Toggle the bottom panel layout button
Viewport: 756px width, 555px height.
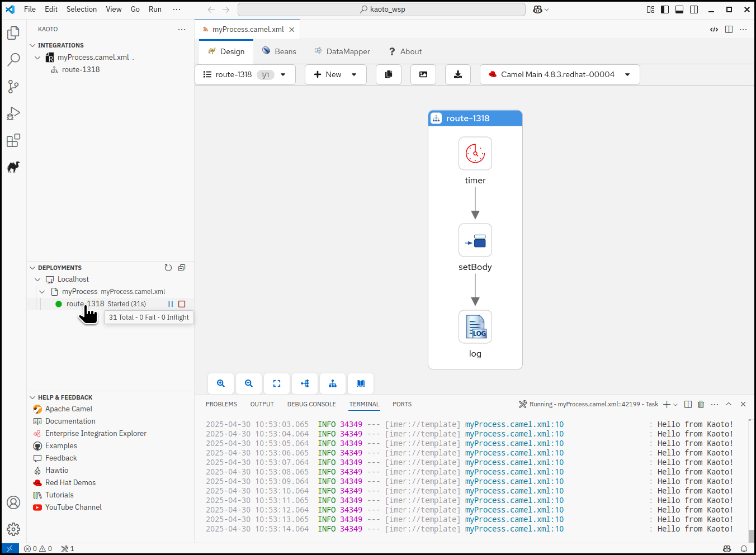(x=679, y=10)
